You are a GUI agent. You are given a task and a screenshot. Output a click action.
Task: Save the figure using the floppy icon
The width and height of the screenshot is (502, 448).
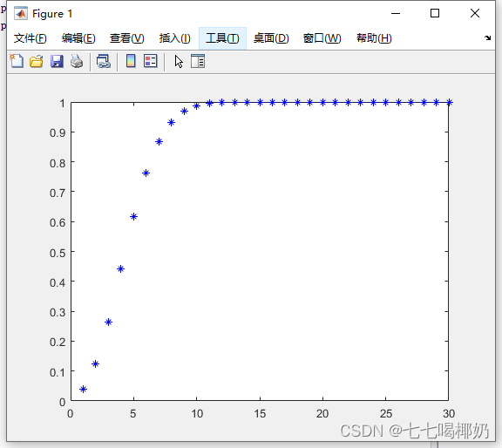tap(57, 61)
